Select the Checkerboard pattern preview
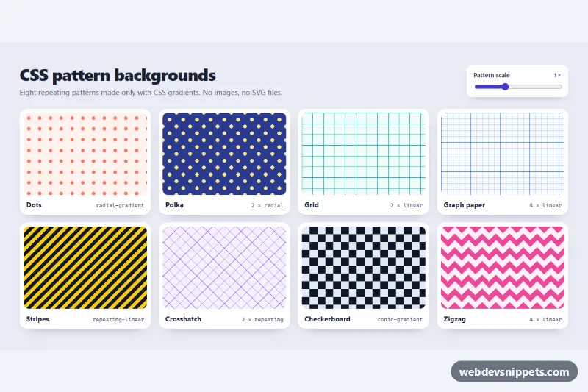The width and height of the screenshot is (588, 392). 363,268
